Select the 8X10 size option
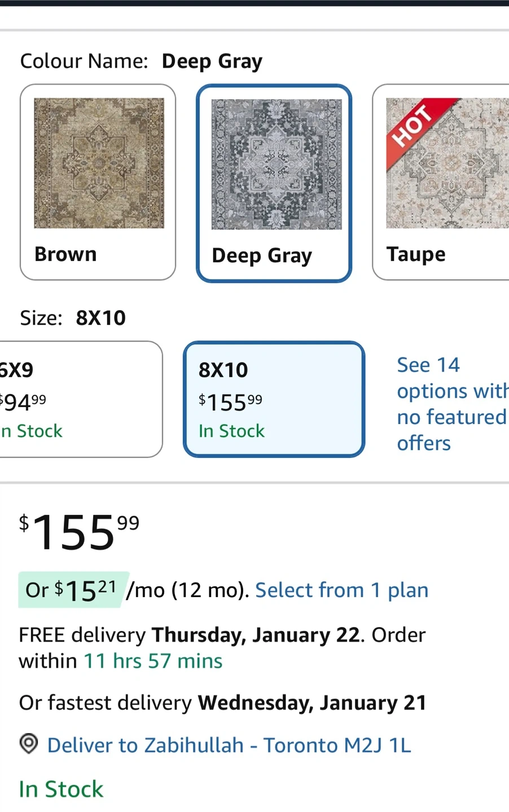Viewport: 509px width, 812px height. 274,399
